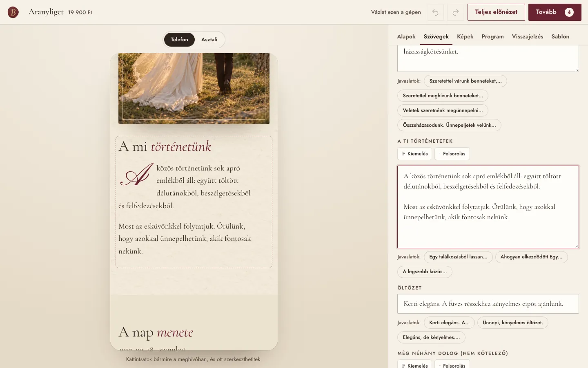Click the Aranyliget template name
The width and height of the screenshot is (588, 368).
(x=46, y=12)
